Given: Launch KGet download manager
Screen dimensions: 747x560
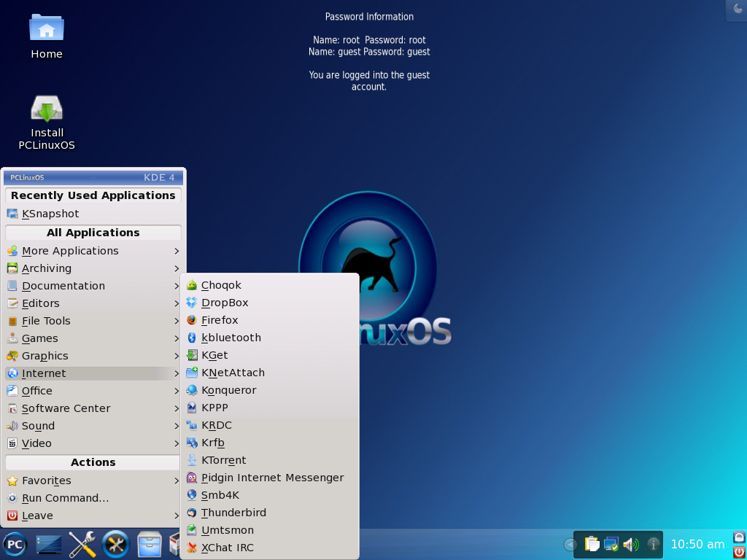Looking at the screenshot, I should 214,354.
